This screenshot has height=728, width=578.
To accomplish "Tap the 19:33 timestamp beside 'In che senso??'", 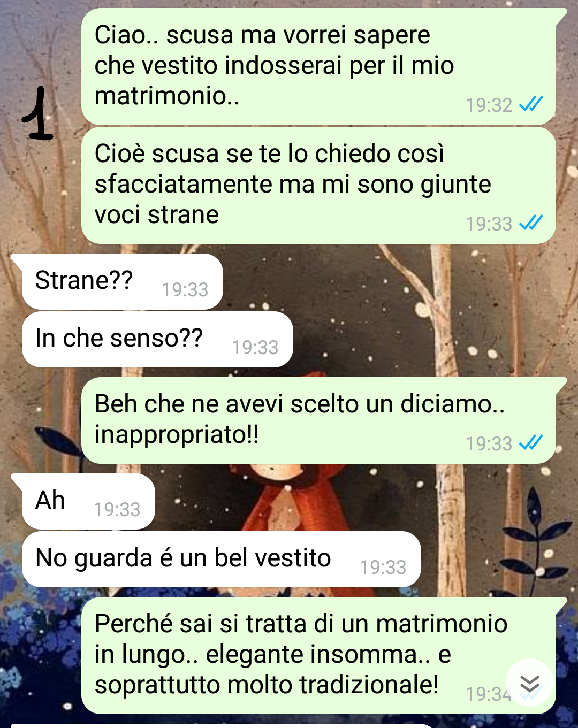I will coord(255,347).
